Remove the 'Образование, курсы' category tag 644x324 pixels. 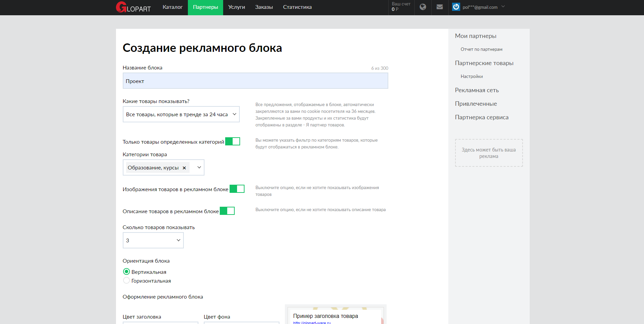click(184, 168)
